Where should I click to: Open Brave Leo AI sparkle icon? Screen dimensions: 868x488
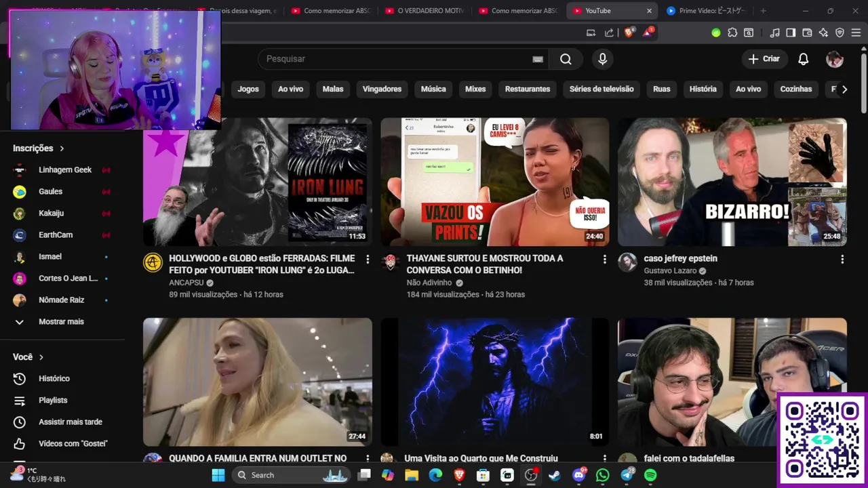coord(823,33)
